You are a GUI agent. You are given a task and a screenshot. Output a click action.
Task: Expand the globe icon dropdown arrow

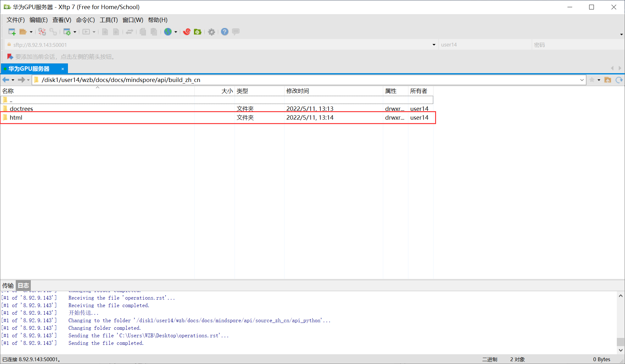tap(176, 32)
